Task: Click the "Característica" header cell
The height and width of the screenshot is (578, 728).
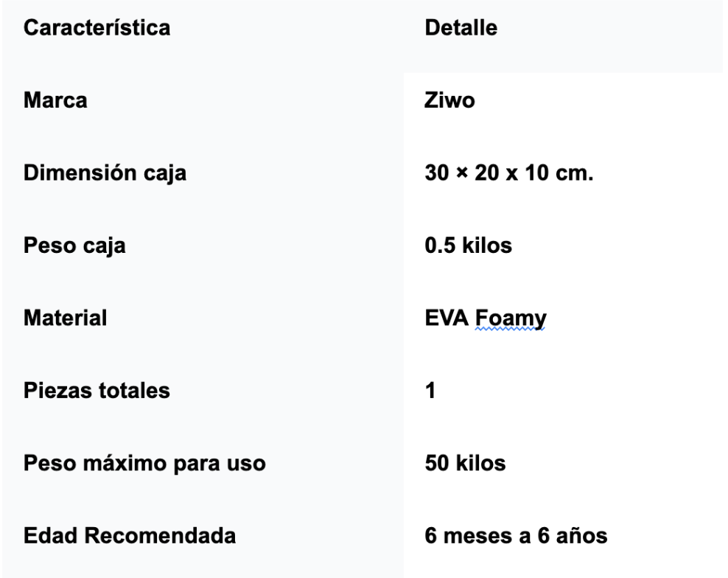Action: pos(97,29)
